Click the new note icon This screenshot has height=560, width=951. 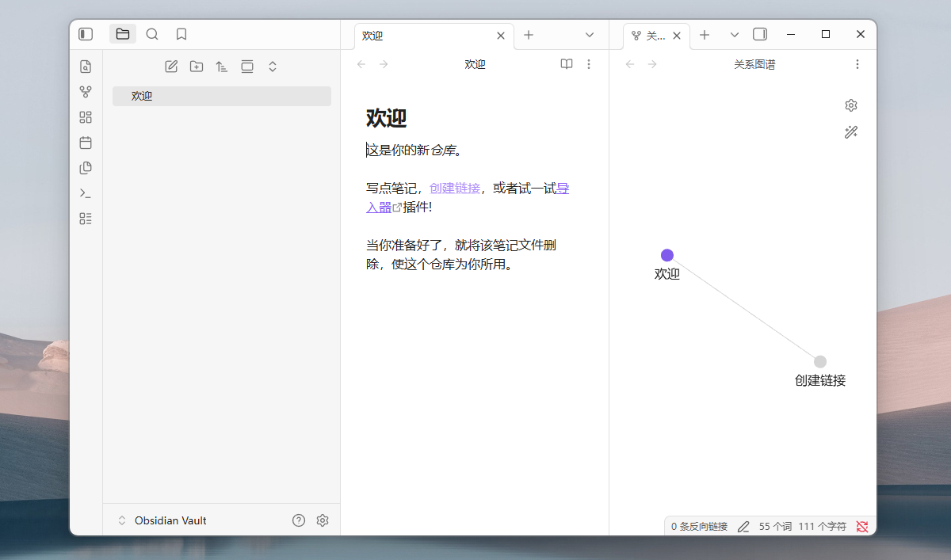(x=171, y=67)
